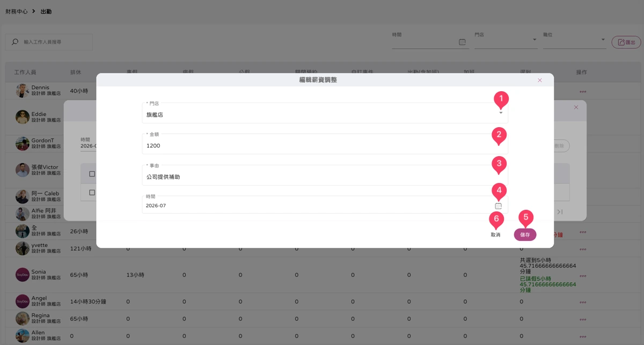Open the three-dot actions for Sonia
The width and height of the screenshot is (644, 345).
(x=583, y=275)
